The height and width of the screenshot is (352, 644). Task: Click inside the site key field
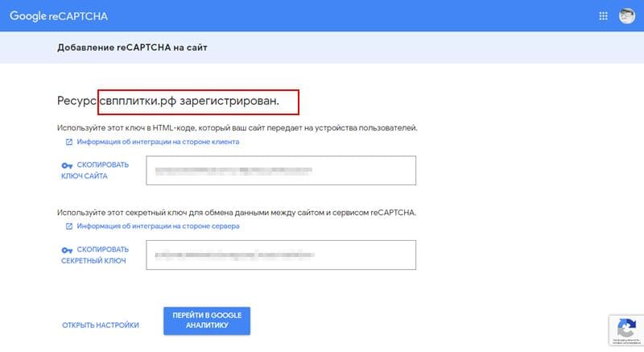pyautogui.click(x=281, y=171)
